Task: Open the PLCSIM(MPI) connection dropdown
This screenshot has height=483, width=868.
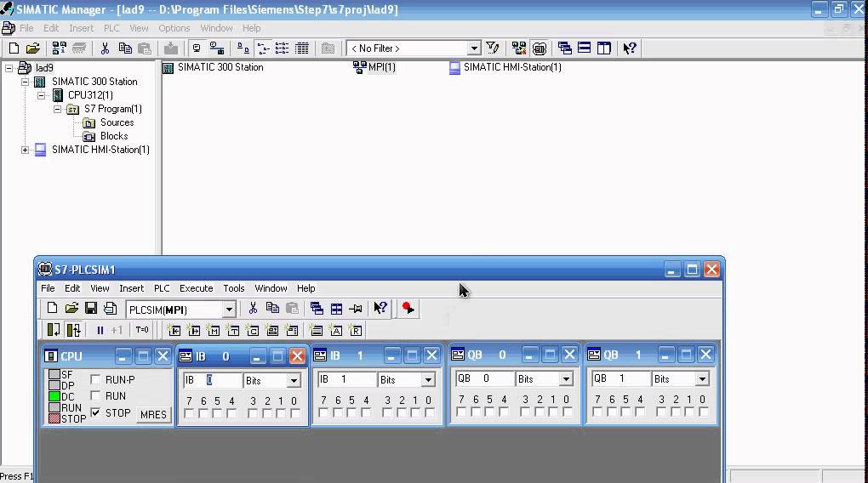Action: [229, 310]
